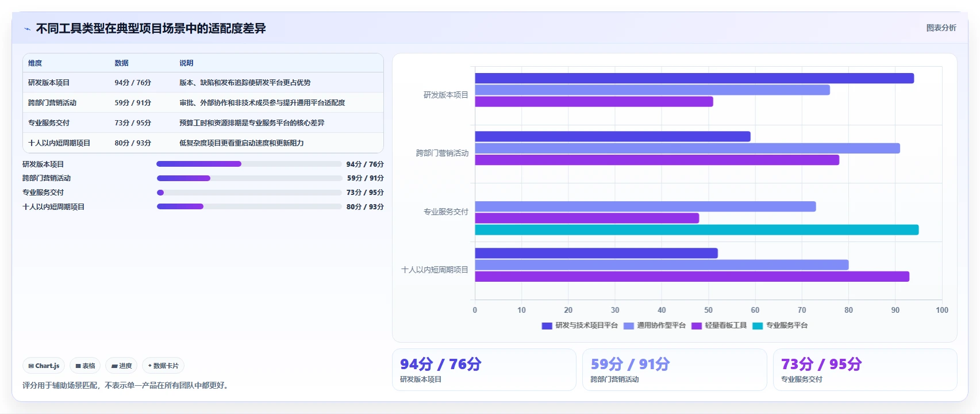Click the purple 十人以内短周期项目 chart bar
The width and height of the screenshot is (980, 414).
(692, 277)
